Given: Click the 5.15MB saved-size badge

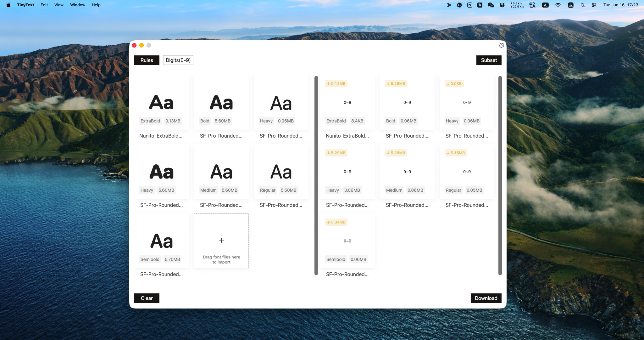Looking at the screenshot, I should coord(456,153).
